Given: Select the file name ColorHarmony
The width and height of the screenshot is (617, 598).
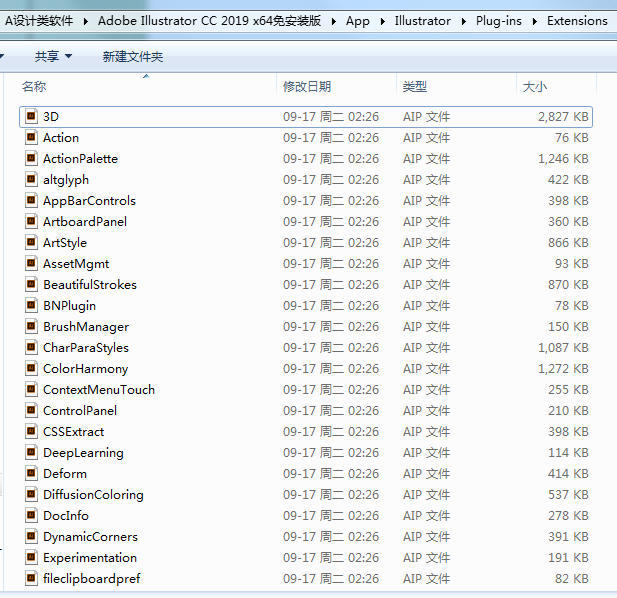Looking at the screenshot, I should [85, 369].
